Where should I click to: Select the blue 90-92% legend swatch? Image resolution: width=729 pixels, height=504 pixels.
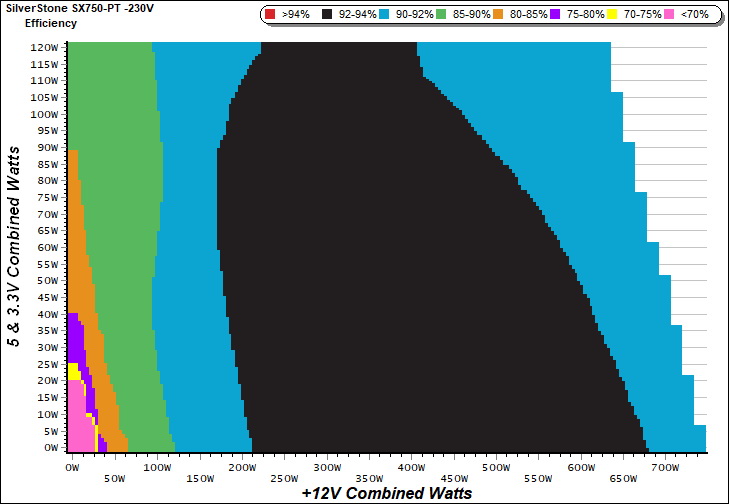pos(389,15)
